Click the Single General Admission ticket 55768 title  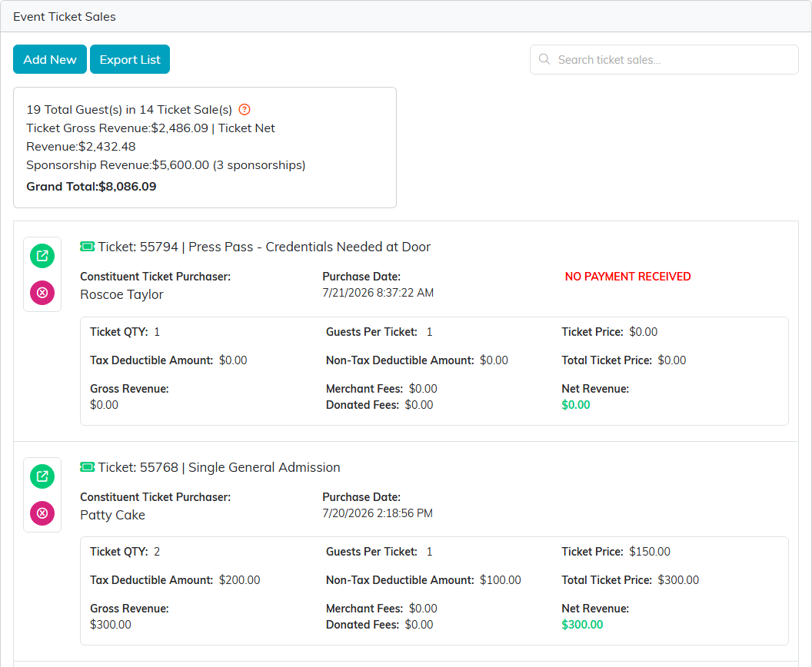(x=219, y=467)
